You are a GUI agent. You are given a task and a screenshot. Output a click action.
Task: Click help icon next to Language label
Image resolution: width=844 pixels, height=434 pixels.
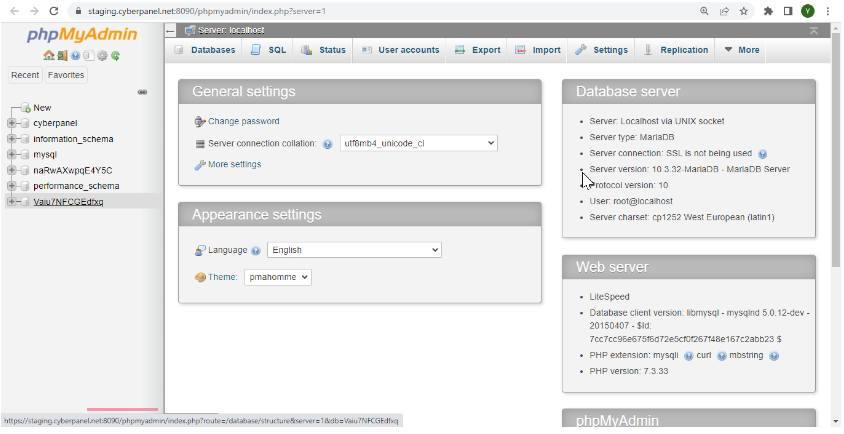coord(256,251)
